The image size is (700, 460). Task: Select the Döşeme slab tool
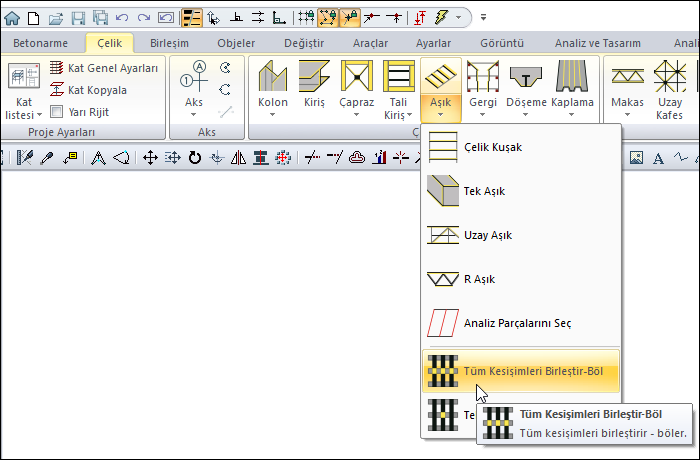(525, 77)
